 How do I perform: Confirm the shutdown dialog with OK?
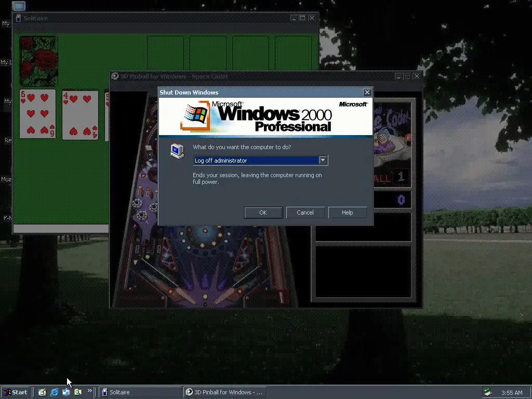point(263,212)
